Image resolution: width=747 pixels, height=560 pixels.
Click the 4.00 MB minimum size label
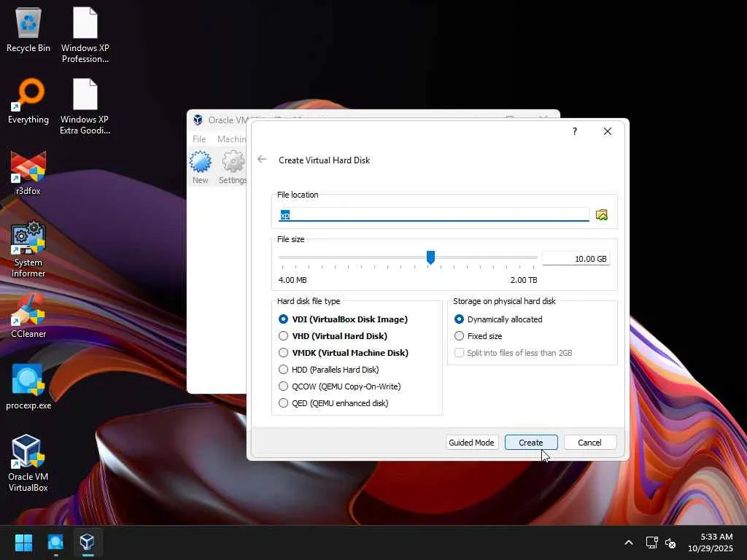[x=293, y=280]
